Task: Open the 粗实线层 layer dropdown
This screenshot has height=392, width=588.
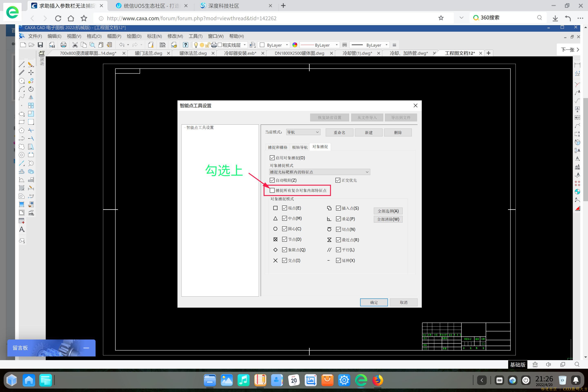Action: coord(244,45)
